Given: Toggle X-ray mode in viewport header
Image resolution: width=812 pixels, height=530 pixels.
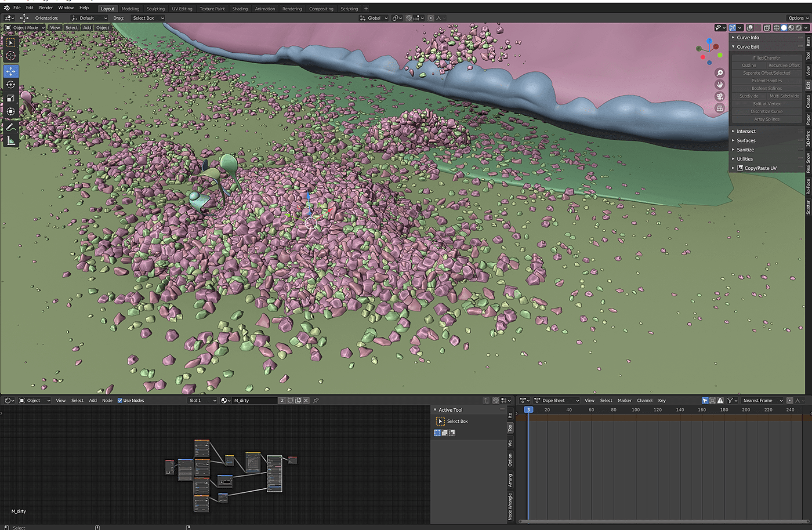Looking at the screenshot, I should pyautogui.click(x=767, y=27).
